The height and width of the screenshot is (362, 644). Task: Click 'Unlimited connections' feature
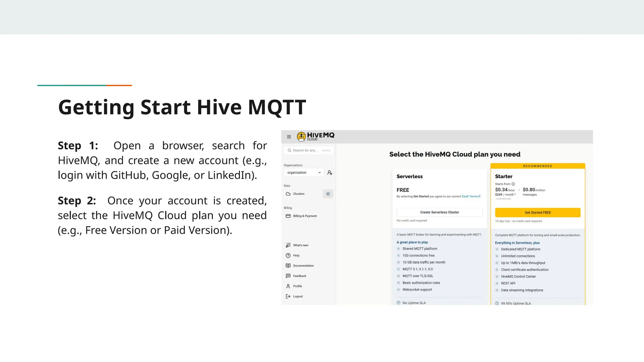[518, 256]
